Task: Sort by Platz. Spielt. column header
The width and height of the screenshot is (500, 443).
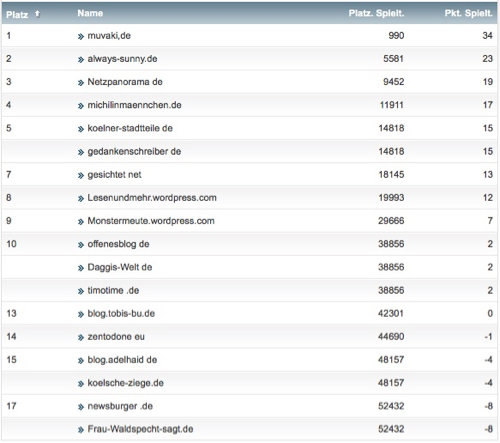Action: click(376, 13)
